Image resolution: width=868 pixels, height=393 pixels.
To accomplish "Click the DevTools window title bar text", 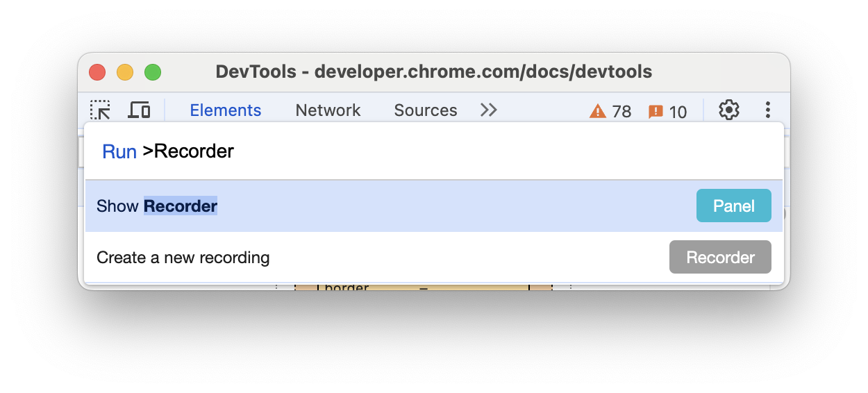I will (x=433, y=72).
